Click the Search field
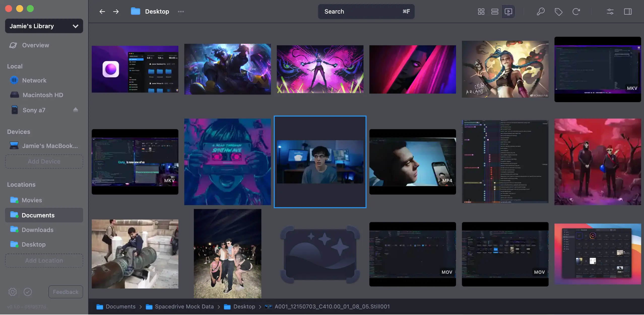 click(x=366, y=12)
